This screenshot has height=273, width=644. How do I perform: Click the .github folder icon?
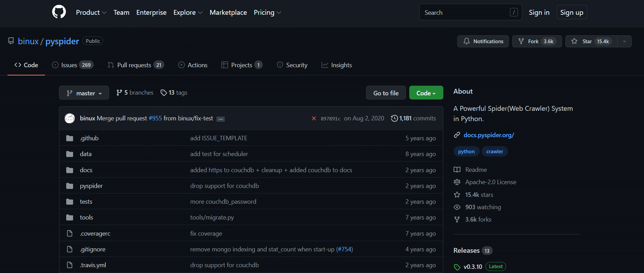point(70,138)
